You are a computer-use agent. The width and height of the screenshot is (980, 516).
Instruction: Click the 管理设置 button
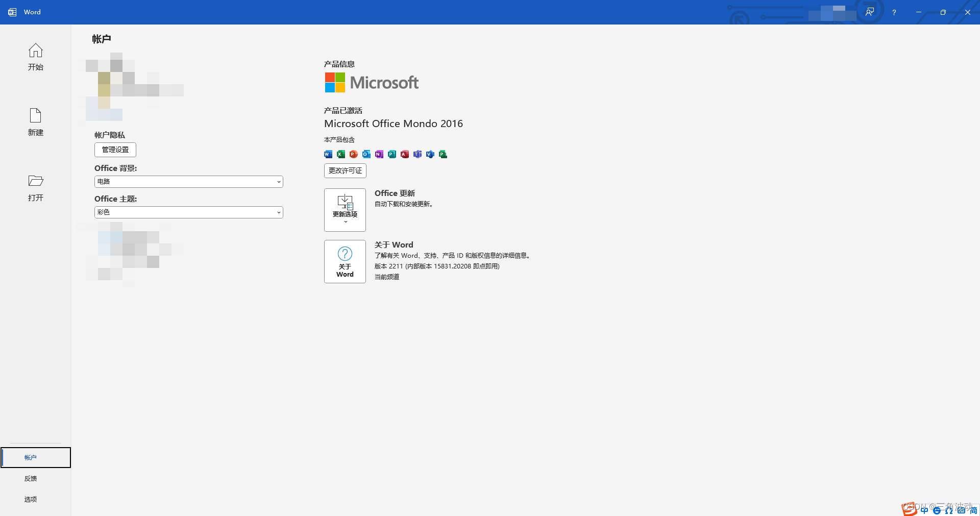[115, 150]
